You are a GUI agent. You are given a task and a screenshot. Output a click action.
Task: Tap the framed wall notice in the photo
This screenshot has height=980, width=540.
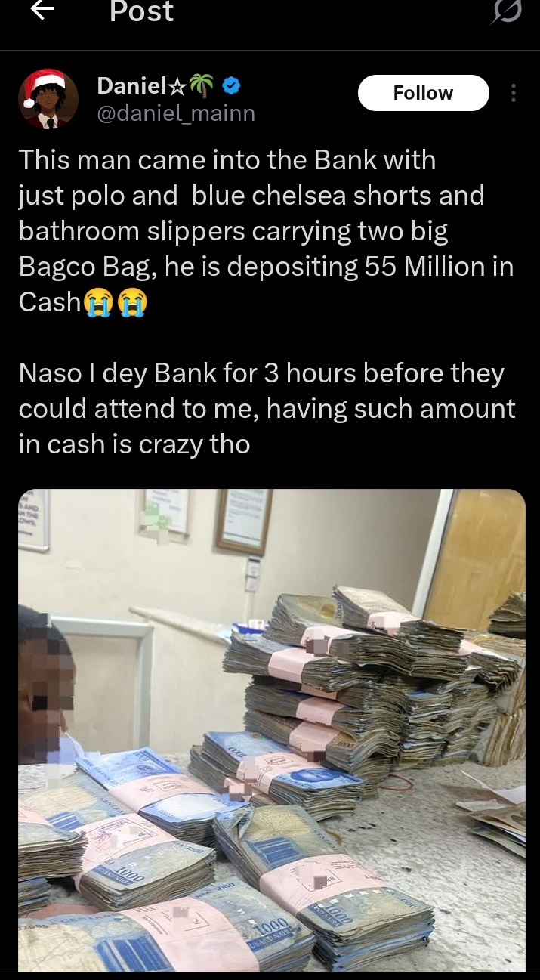[244, 520]
